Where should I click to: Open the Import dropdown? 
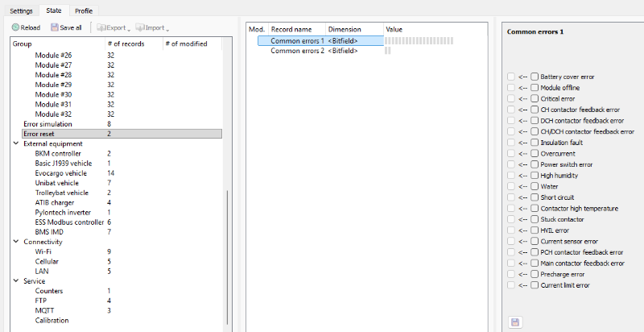152,27
